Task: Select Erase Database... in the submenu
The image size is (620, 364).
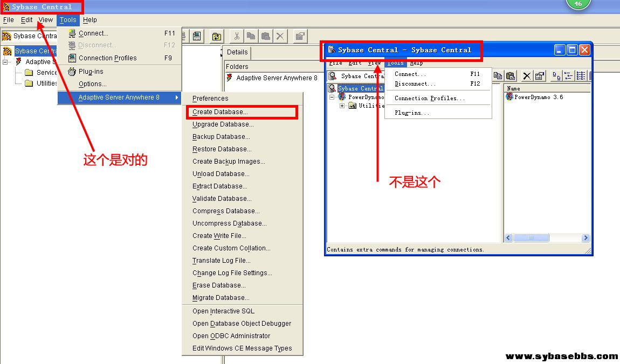Action: click(x=243, y=285)
